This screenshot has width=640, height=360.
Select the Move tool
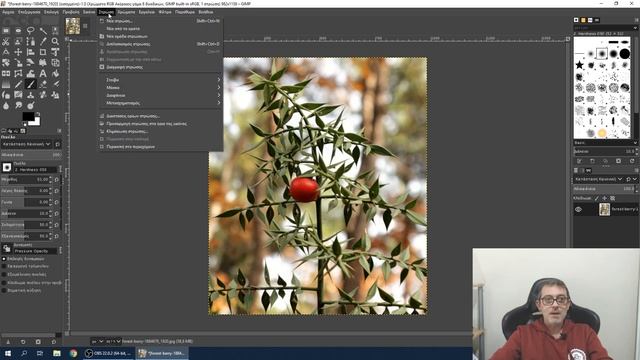tap(18, 52)
